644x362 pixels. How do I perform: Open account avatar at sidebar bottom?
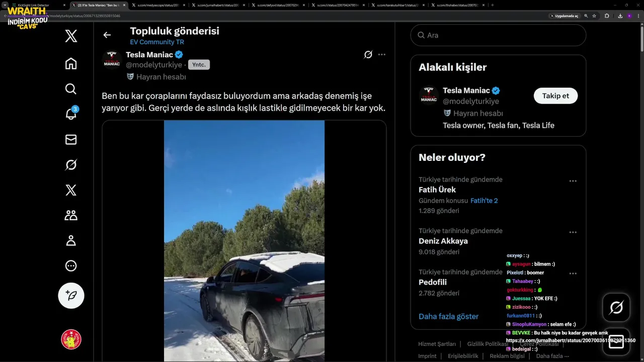[71, 339]
